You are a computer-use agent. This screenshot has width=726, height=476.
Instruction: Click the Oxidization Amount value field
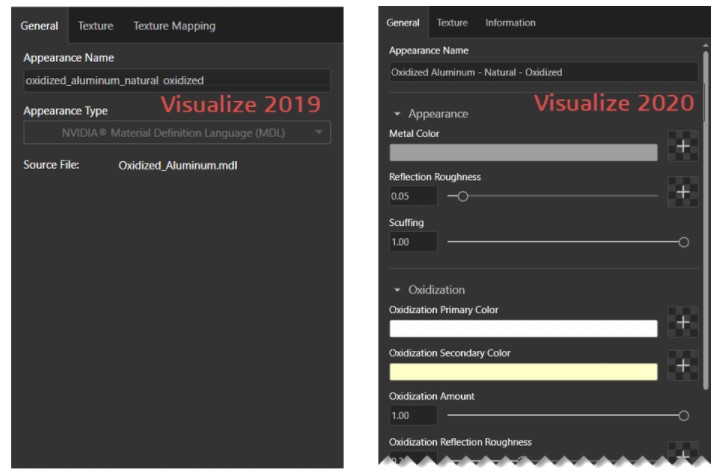pos(413,415)
